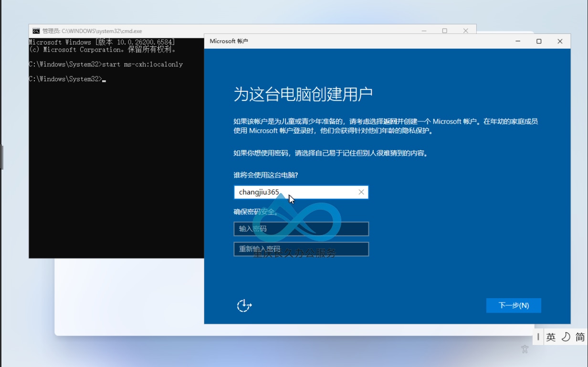Click cmd title text 管理员: C:\WINDOWS\system32\cmd.exe

pyautogui.click(x=92, y=31)
